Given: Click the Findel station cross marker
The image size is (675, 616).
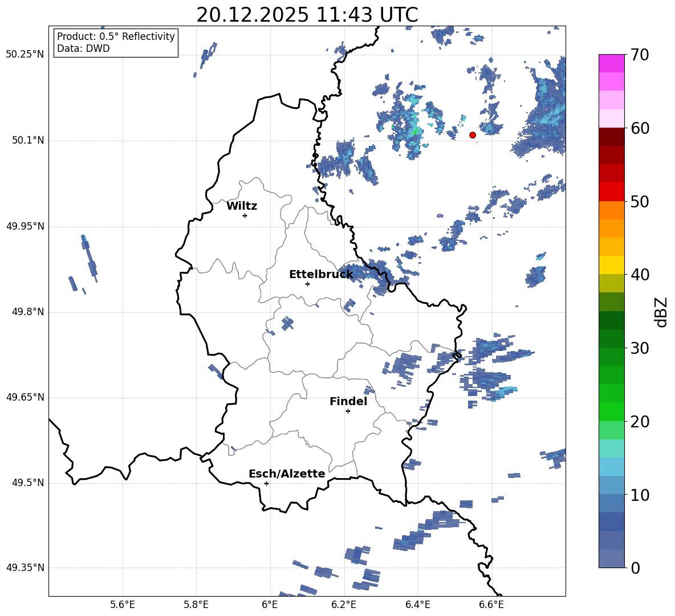Looking at the screenshot, I should pyautogui.click(x=348, y=411).
